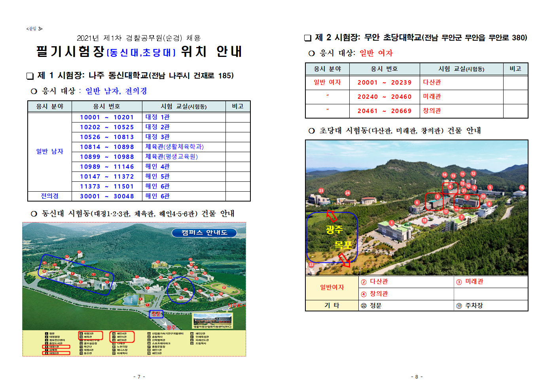Click the blue-boxed 정문 label on map

click(156, 314)
